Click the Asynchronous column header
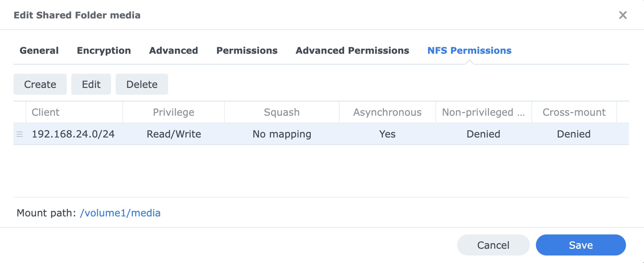 [387, 112]
